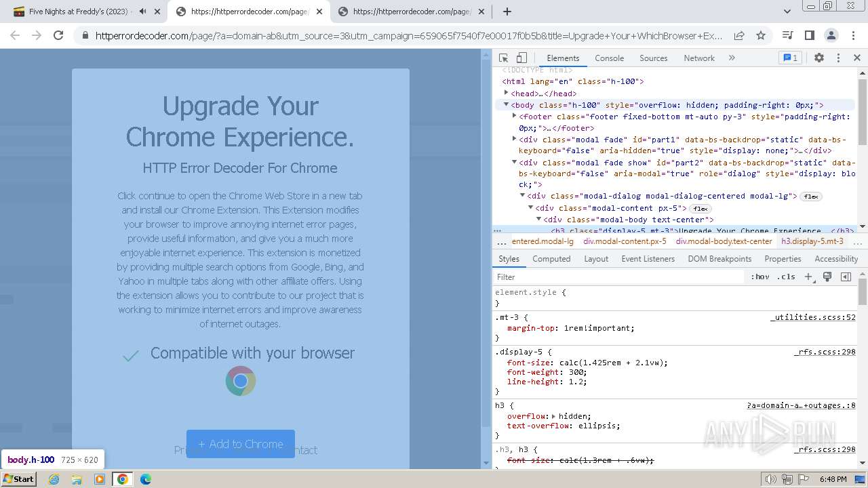Expand the footer element node
The width and height of the screenshot is (868, 488).
click(514, 116)
